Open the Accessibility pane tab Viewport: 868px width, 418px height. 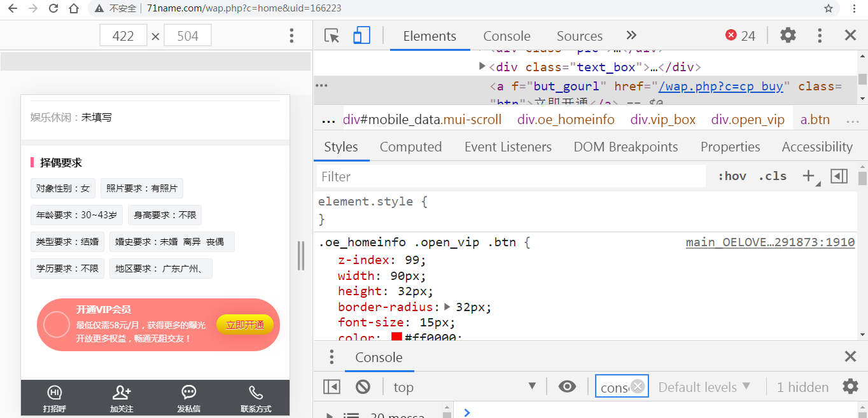coord(817,147)
